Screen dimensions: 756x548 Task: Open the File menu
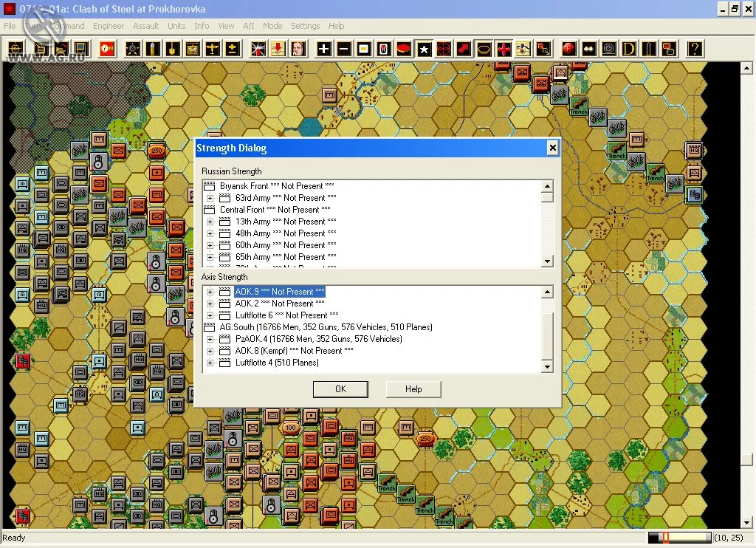[x=10, y=26]
